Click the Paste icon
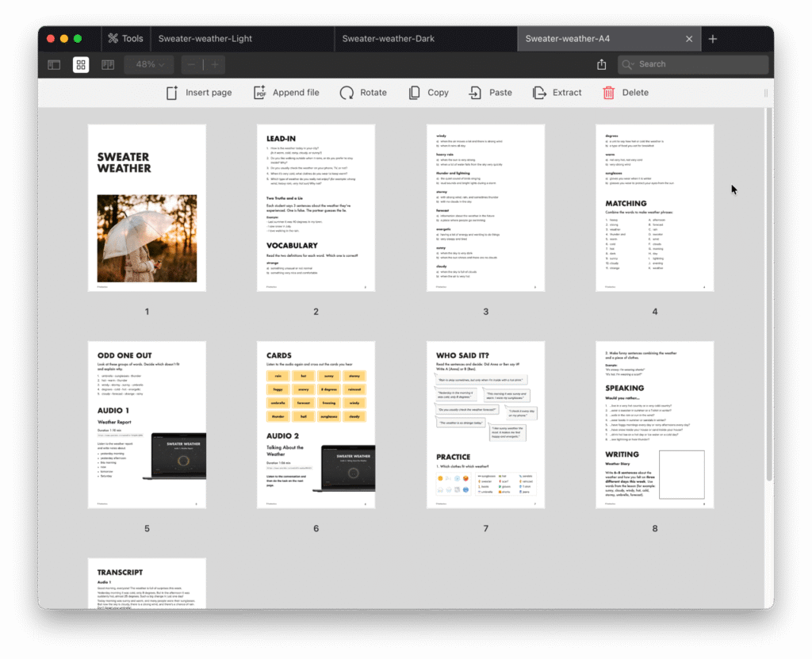The width and height of the screenshot is (812, 659). [x=475, y=93]
